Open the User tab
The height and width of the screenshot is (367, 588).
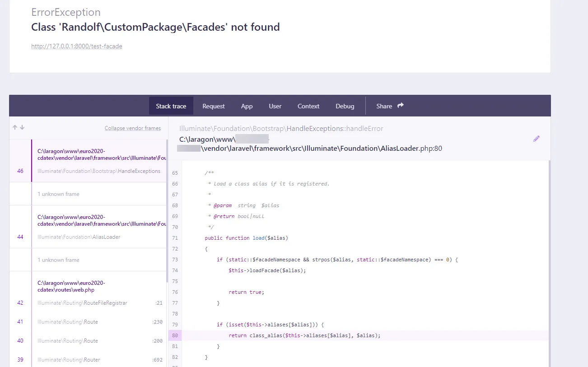275,106
